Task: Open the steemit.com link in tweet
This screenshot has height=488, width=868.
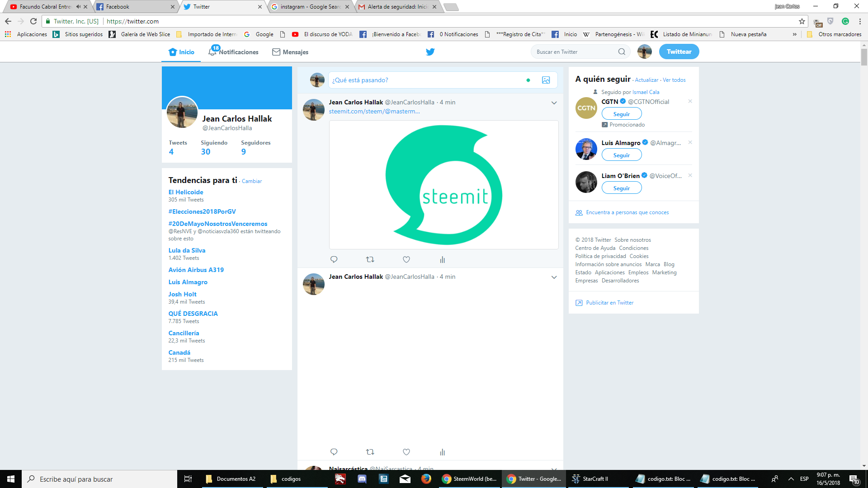Action: point(374,111)
